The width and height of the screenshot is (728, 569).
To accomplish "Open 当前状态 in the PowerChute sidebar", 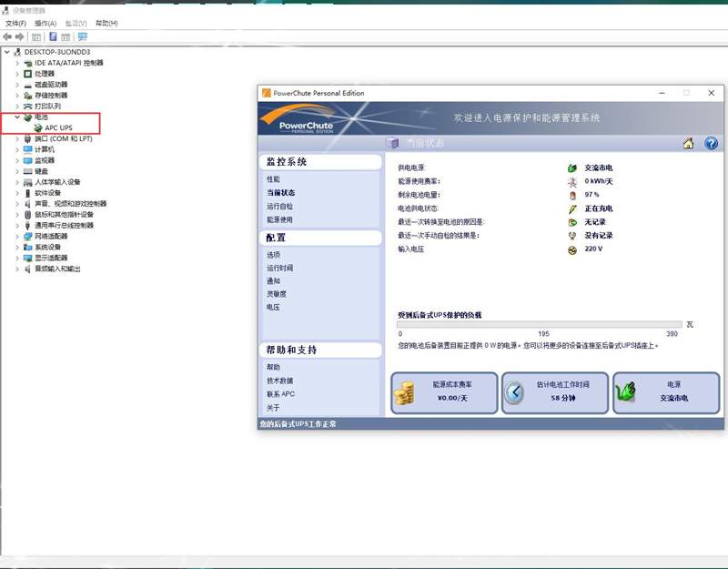I will 281,193.
